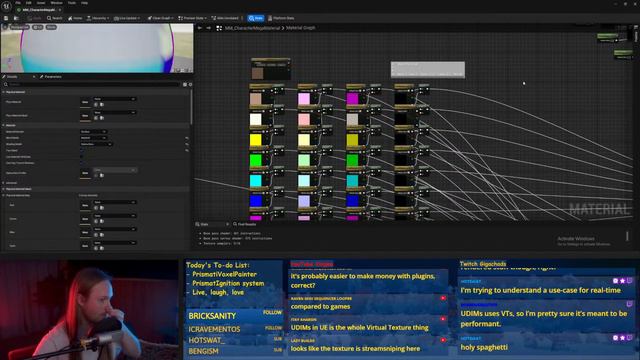The image size is (640, 360).
Task: Save the material asset via toolbar
Action: pos(6,18)
